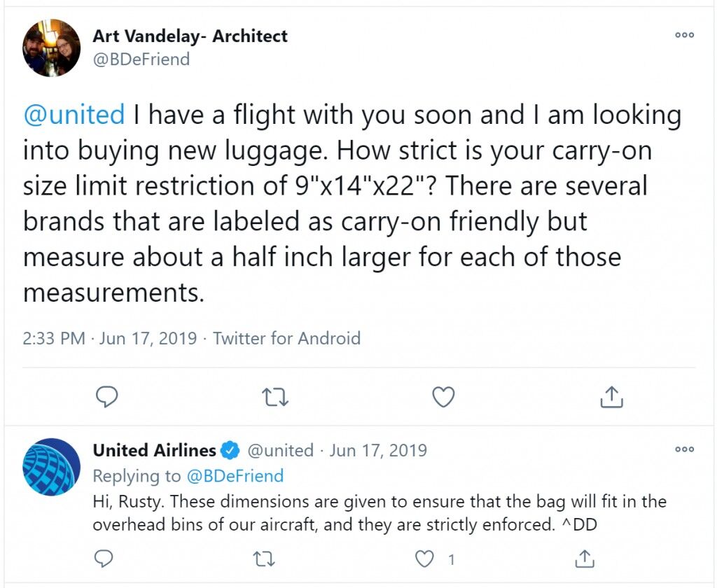Open the @united mention in main tweet
Screen dimensions: 717x588
(x=74, y=114)
